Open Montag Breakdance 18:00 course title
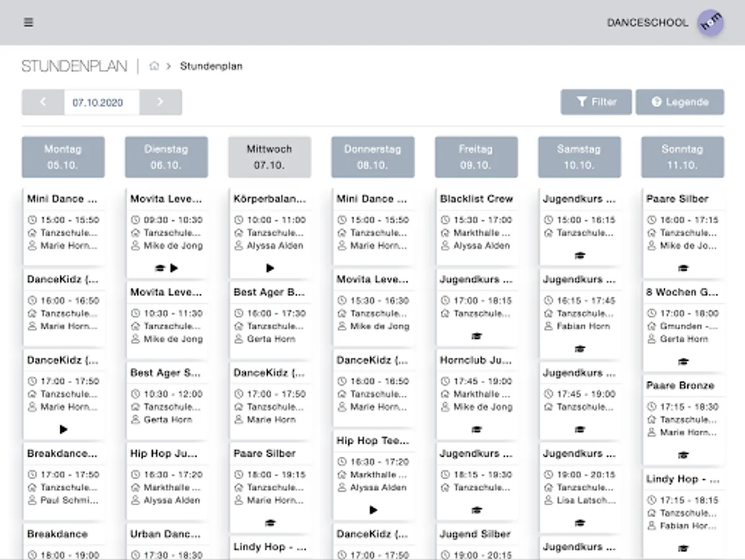745x560 pixels. [x=57, y=534]
